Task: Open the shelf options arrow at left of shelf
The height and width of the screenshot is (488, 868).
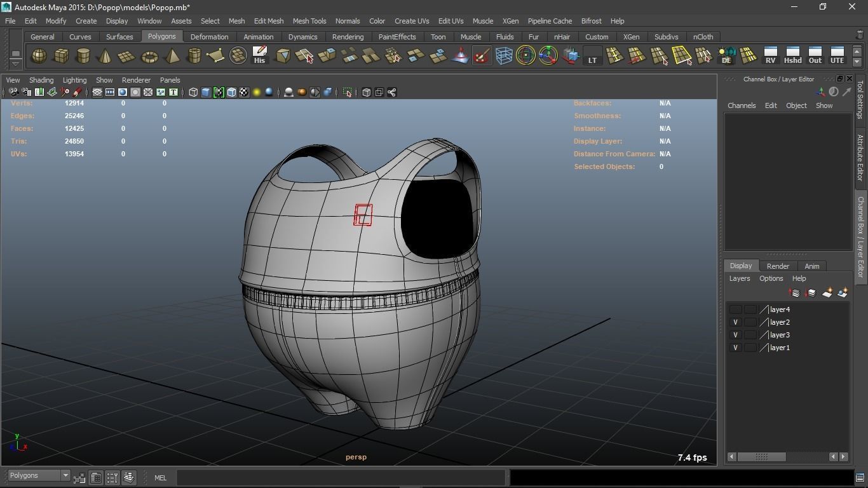Action: pyautogui.click(x=16, y=64)
